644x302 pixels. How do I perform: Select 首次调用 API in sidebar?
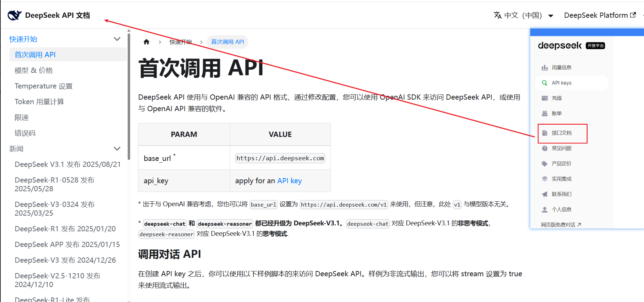tap(68, 55)
